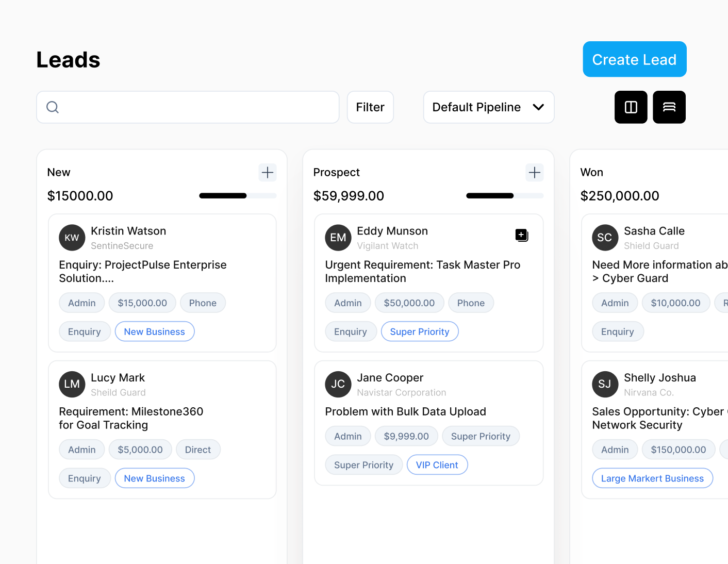Select the New Business tag on Kristin Watson
This screenshot has width=728, height=564.
(154, 331)
